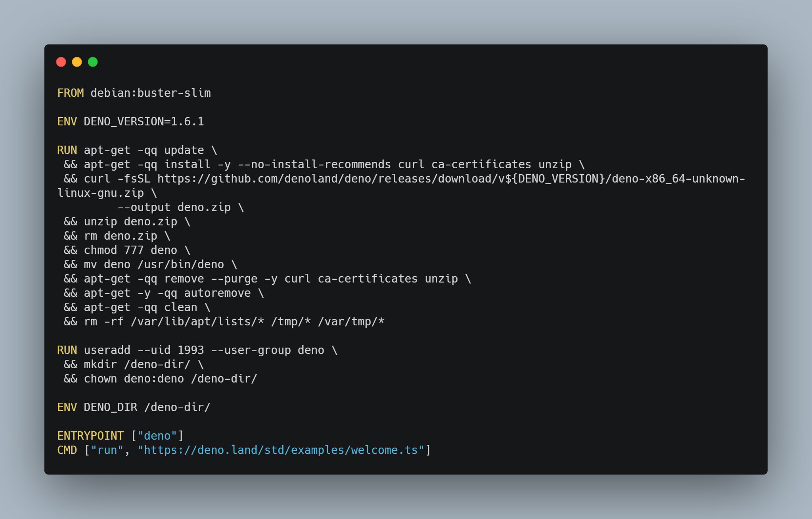Image resolution: width=812 pixels, height=519 pixels.
Task: Click the CMD keyword
Action: tap(67, 450)
